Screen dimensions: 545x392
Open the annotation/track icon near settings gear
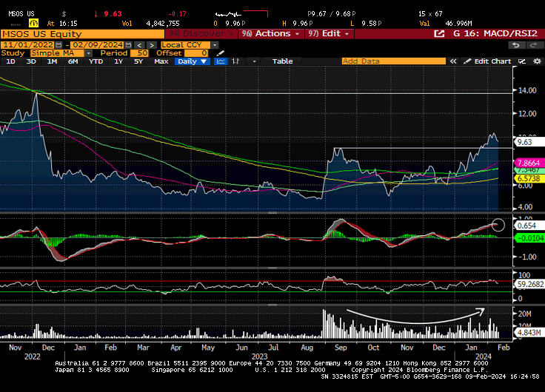click(x=522, y=61)
